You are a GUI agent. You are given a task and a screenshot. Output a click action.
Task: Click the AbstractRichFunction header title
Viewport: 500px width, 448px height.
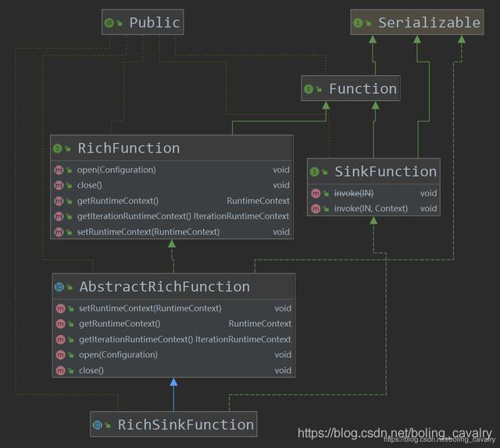pyautogui.click(x=165, y=286)
